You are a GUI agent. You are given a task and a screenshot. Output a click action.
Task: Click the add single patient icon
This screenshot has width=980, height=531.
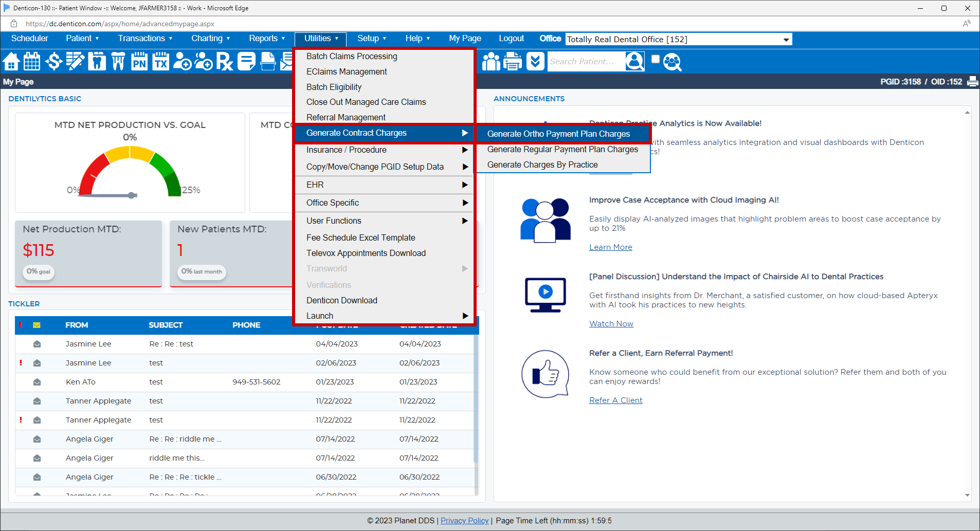tap(182, 62)
